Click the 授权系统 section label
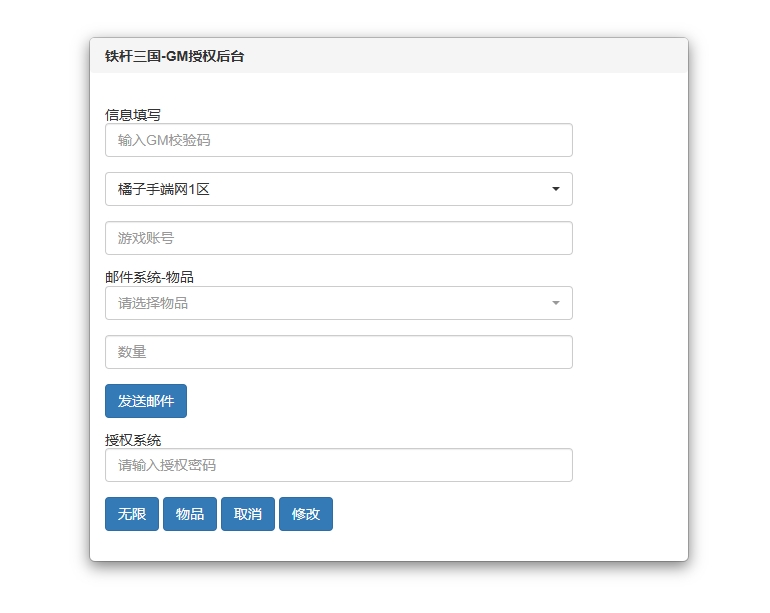Screen dimensions: 770x613 (133, 440)
